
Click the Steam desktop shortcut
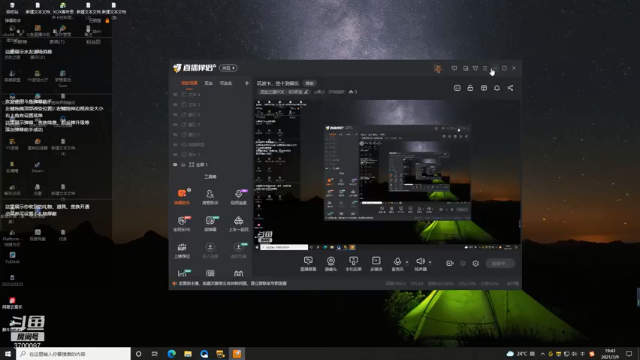click(x=37, y=167)
